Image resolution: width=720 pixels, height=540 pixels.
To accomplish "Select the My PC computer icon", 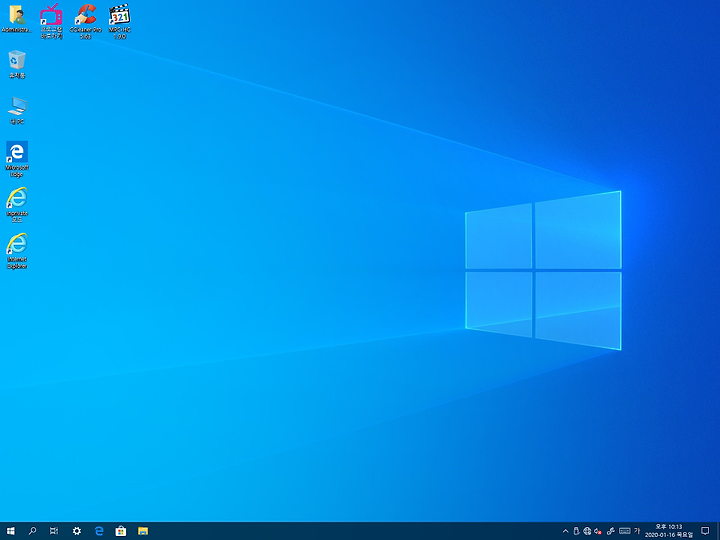I will point(17,110).
